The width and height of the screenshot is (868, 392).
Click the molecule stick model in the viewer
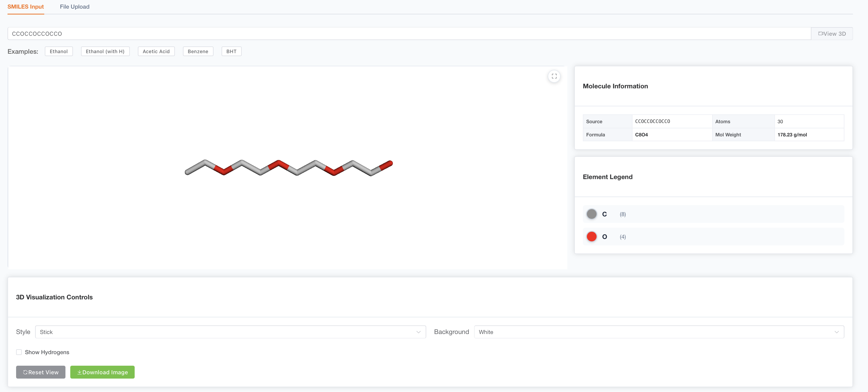pyautogui.click(x=289, y=168)
